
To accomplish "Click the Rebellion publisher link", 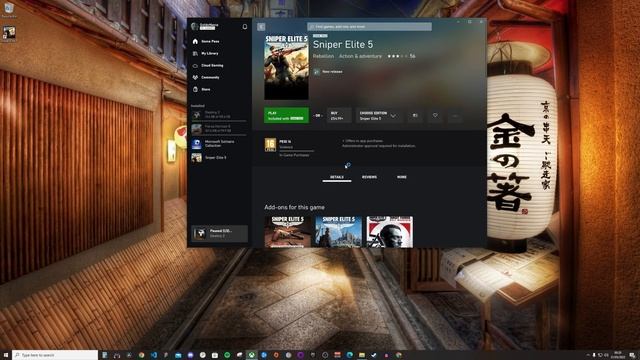I will 323,56.
